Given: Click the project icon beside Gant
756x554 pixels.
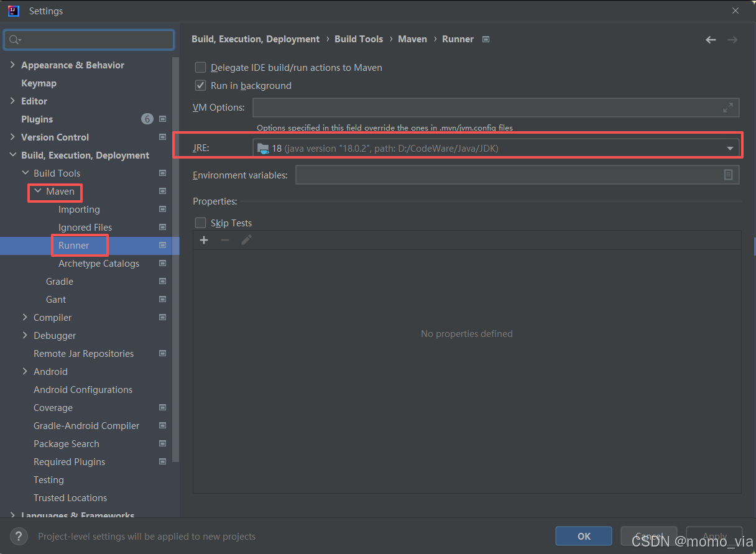Looking at the screenshot, I should tap(163, 299).
